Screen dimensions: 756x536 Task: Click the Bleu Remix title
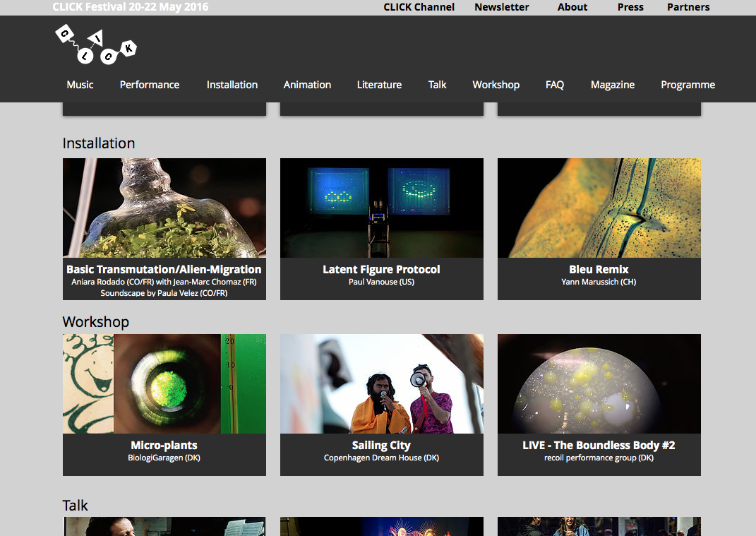coord(599,269)
